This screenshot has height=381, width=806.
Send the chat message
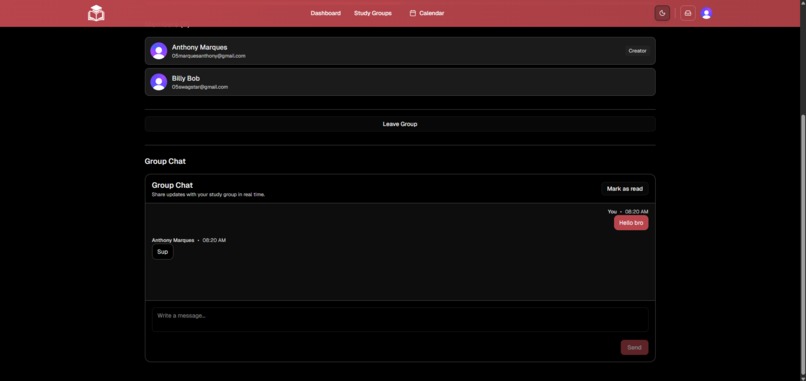(634, 348)
